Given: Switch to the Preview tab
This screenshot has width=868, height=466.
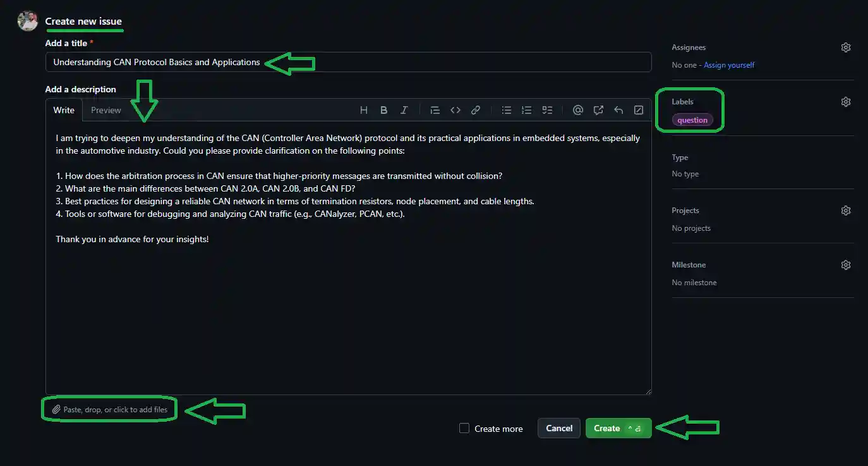Looking at the screenshot, I should [x=105, y=110].
